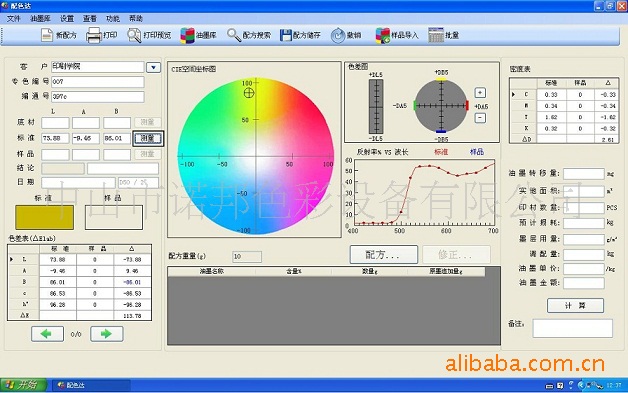Click the 备注 remarks text box
The image size is (628, 393).
click(572, 328)
